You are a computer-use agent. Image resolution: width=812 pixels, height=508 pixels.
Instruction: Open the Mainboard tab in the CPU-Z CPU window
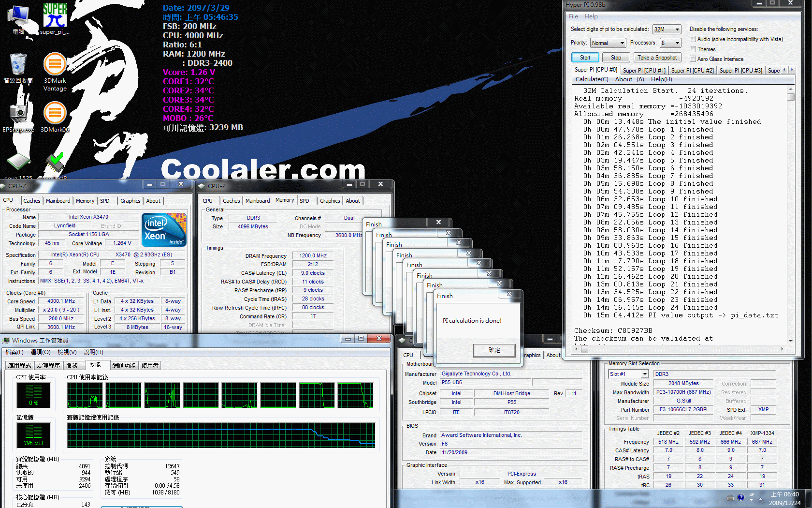58,201
